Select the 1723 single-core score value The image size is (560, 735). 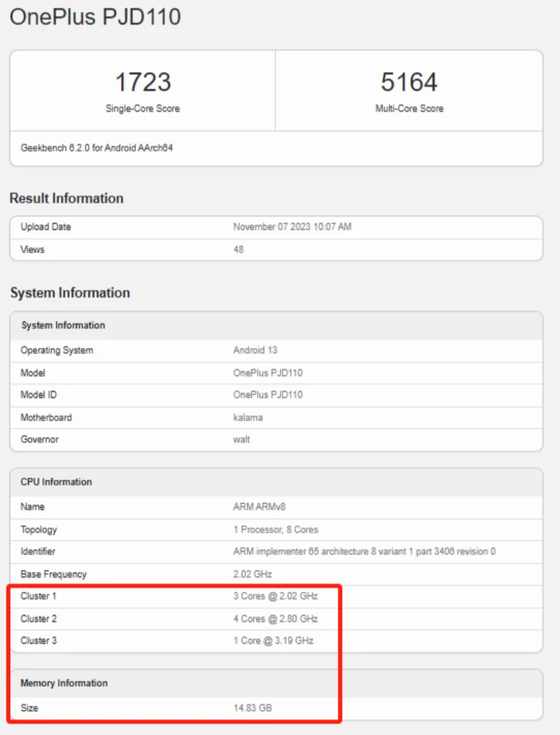click(x=143, y=82)
